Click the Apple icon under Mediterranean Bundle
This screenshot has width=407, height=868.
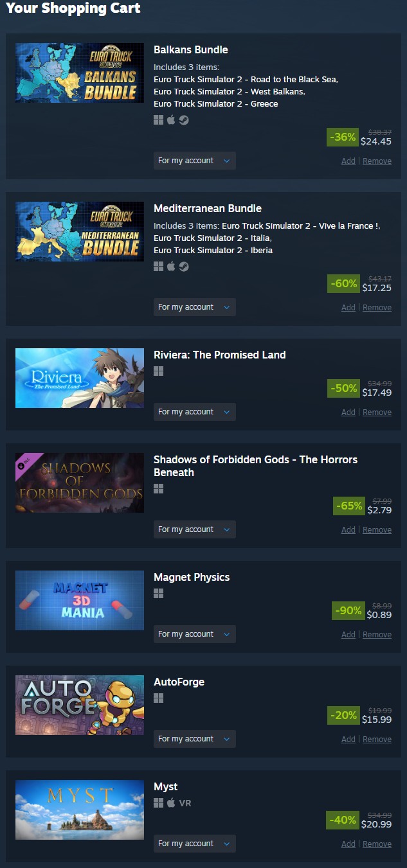coord(171,267)
